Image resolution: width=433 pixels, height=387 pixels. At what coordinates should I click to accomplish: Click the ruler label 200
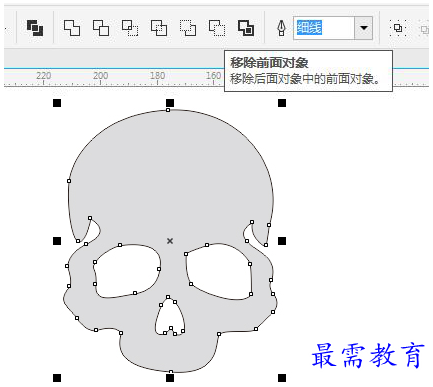100,76
